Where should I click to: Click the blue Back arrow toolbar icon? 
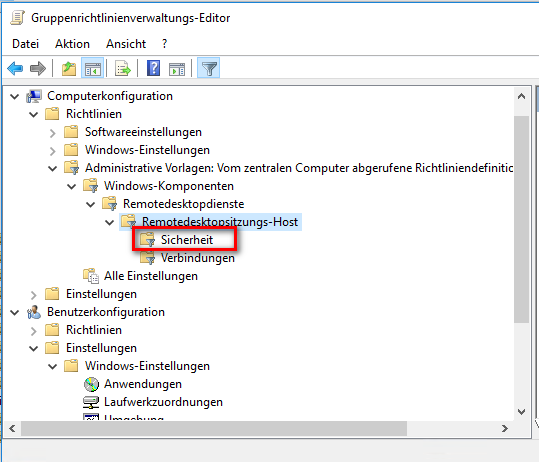point(15,68)
